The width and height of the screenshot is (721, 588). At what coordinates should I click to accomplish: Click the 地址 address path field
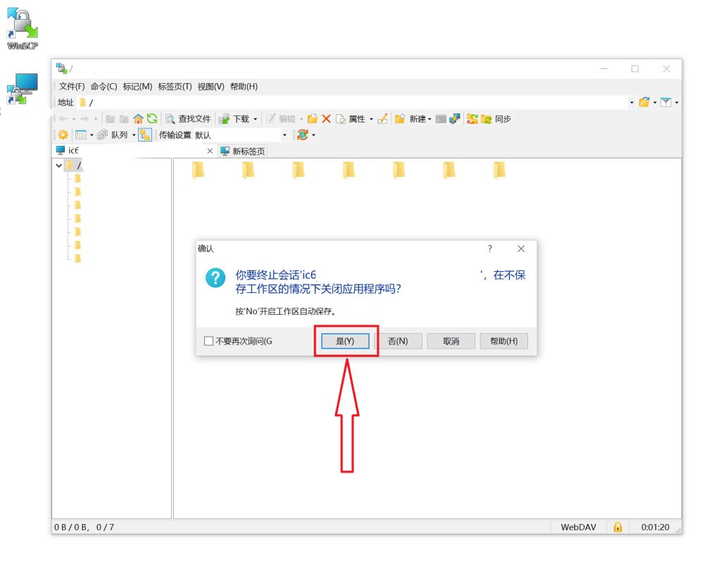click(x=352, y=103)
